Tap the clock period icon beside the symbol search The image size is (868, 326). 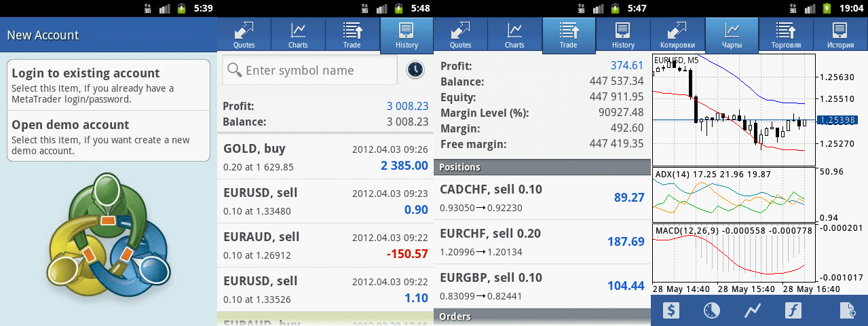pyautogui.click(x=415, y=69)
